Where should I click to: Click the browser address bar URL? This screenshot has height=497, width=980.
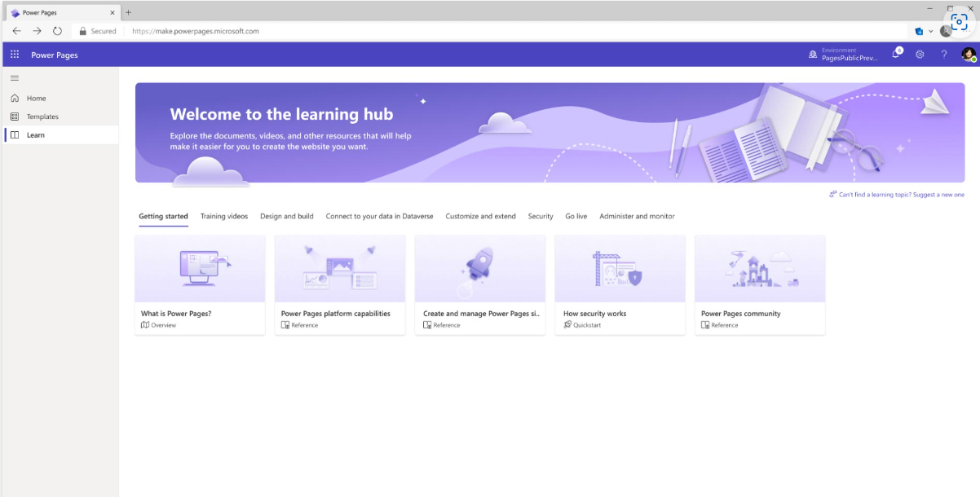click(x=196, y=31)
